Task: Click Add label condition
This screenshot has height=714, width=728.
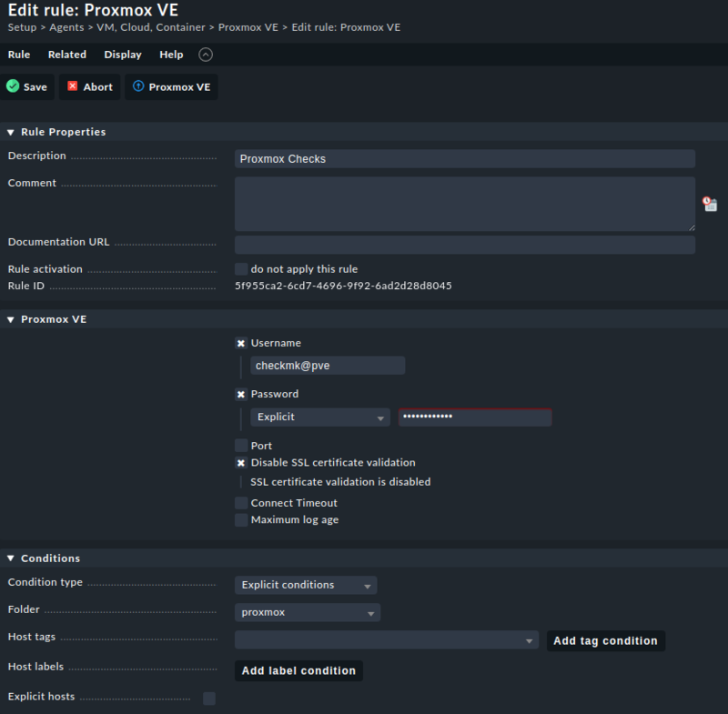Action: (298, 670)
